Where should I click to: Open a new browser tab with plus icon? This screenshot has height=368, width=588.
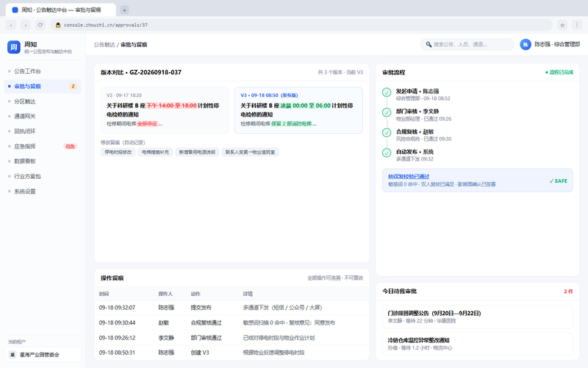(x=124, y=10)
